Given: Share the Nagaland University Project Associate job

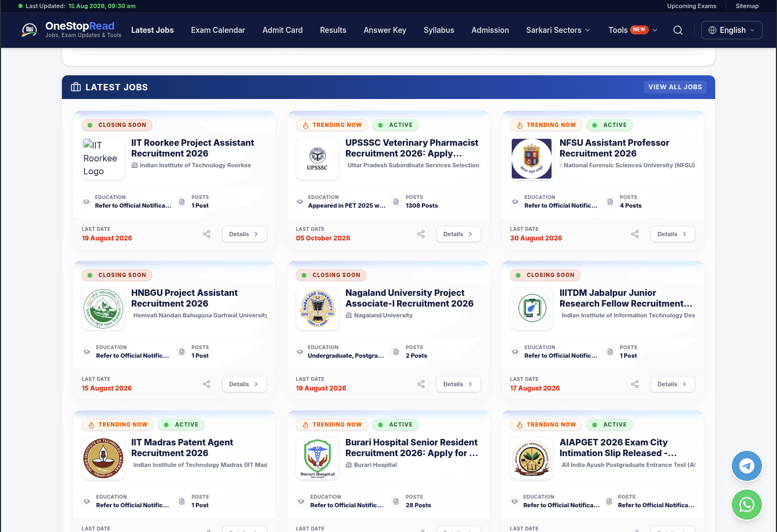Looking at the screenshot, I should (x=421, y=384).
